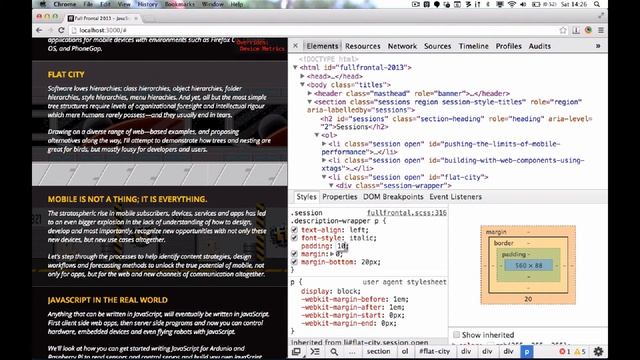
Task: Expand the header masthead node
Action: click(310, 93)
